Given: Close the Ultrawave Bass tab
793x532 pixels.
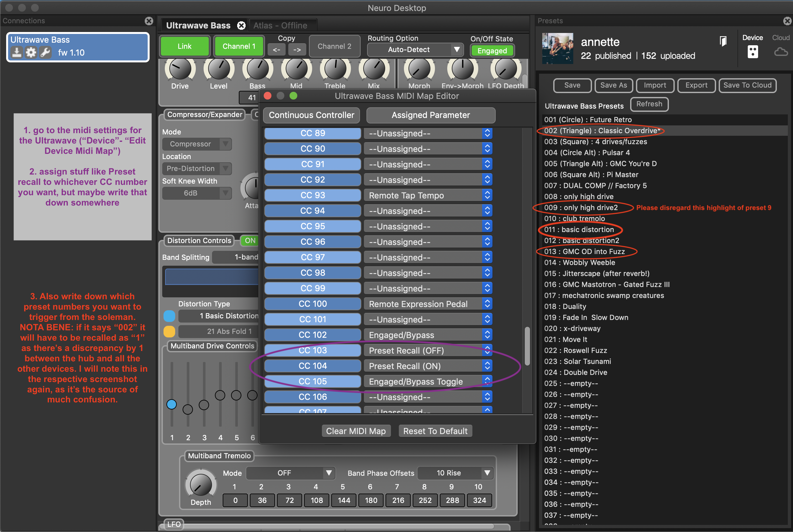Looking at the screenshot, I should coord(241,26).
